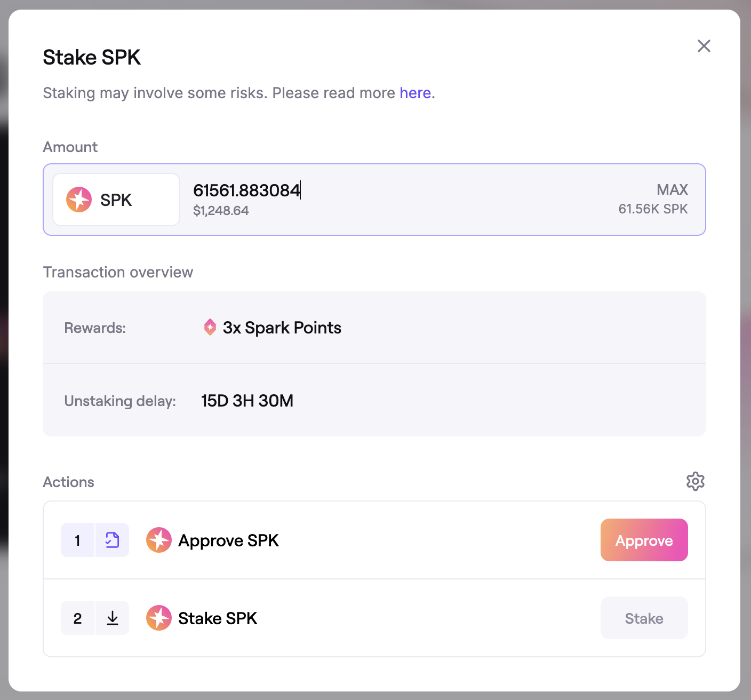
Task: Click the step number 1 badge
Action: (78, 540)
